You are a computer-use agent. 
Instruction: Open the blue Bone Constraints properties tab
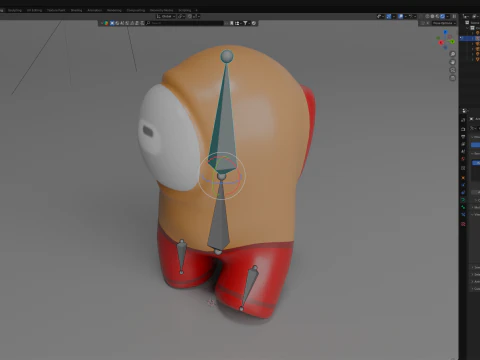pyautogui.click(x=463, y=215)
